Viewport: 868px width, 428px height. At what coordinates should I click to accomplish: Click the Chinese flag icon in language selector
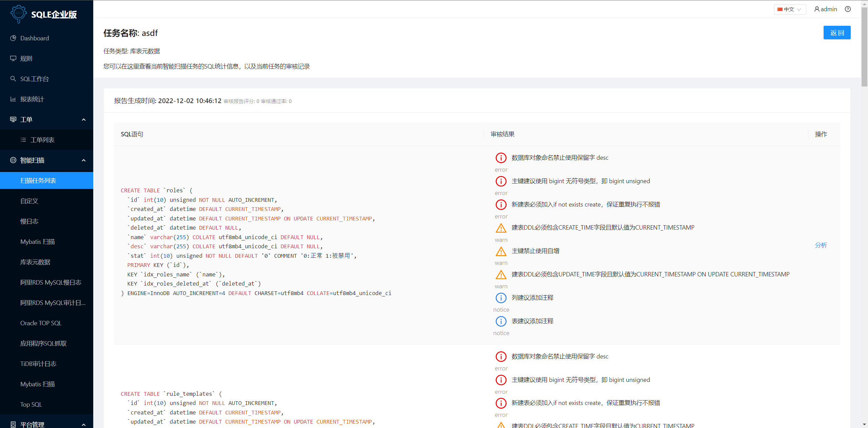click(780, 9)
